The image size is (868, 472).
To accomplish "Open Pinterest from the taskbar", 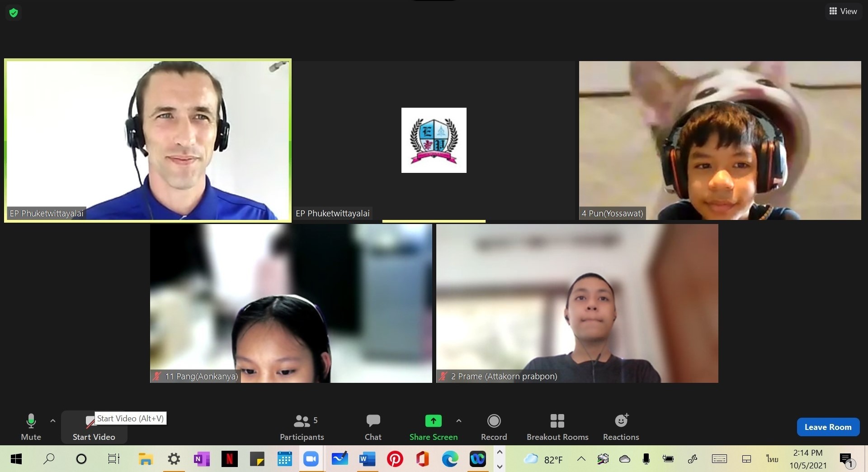I will click(x=395, y=459).
